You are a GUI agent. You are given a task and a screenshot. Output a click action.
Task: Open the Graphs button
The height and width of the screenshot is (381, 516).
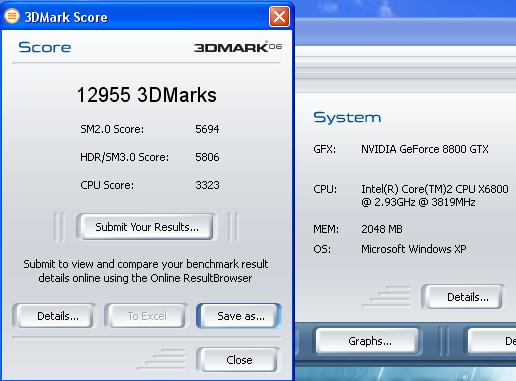(x=368, y=341)
